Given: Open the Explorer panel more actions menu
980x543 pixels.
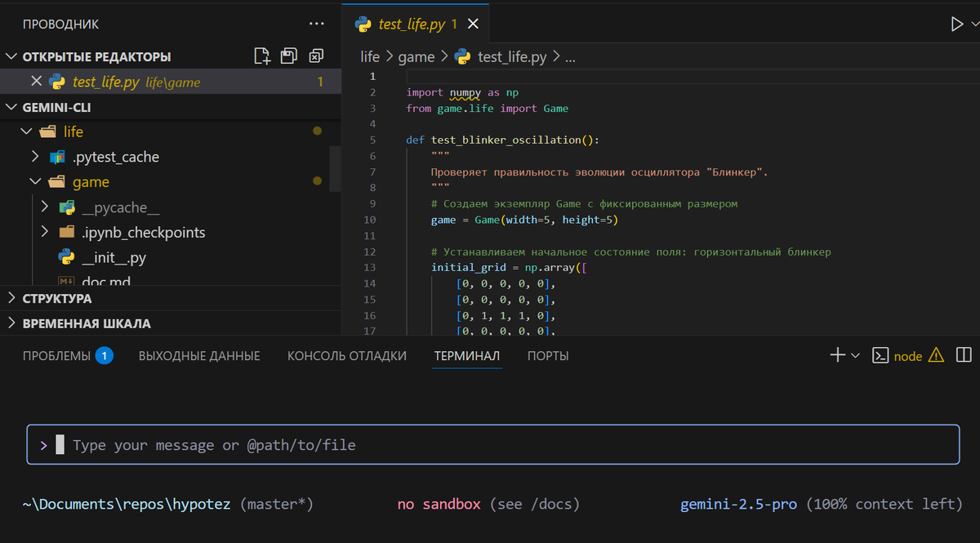Looking at the screenshot, I should click(316, 24).
